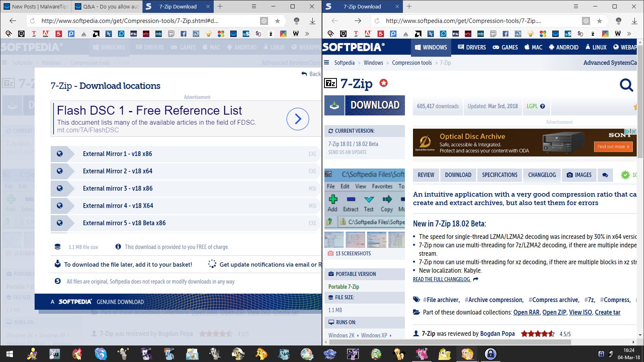
Task: Add the download to your basket
Action: [124, 264]
